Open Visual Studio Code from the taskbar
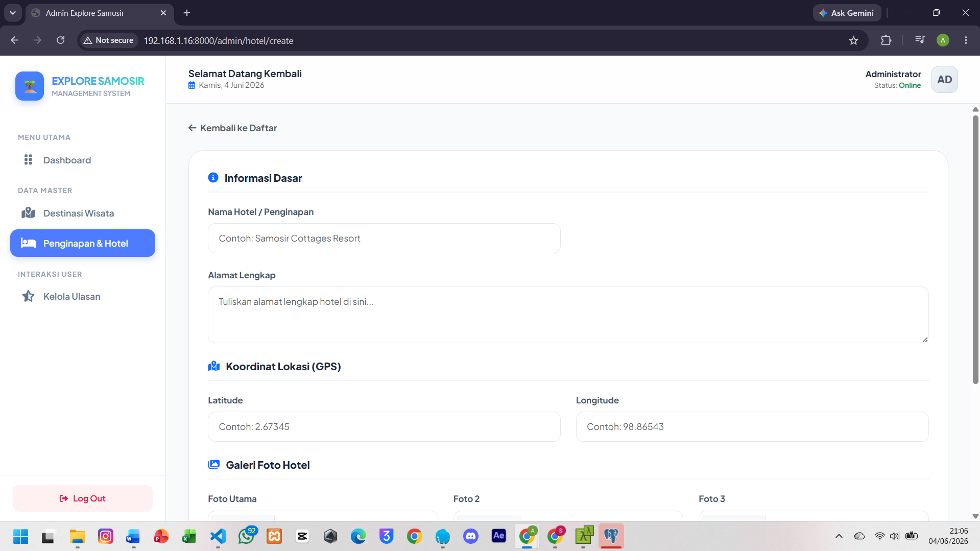This screenshot has width=980, height=551. pyautogui.click(x=218, y=536)
